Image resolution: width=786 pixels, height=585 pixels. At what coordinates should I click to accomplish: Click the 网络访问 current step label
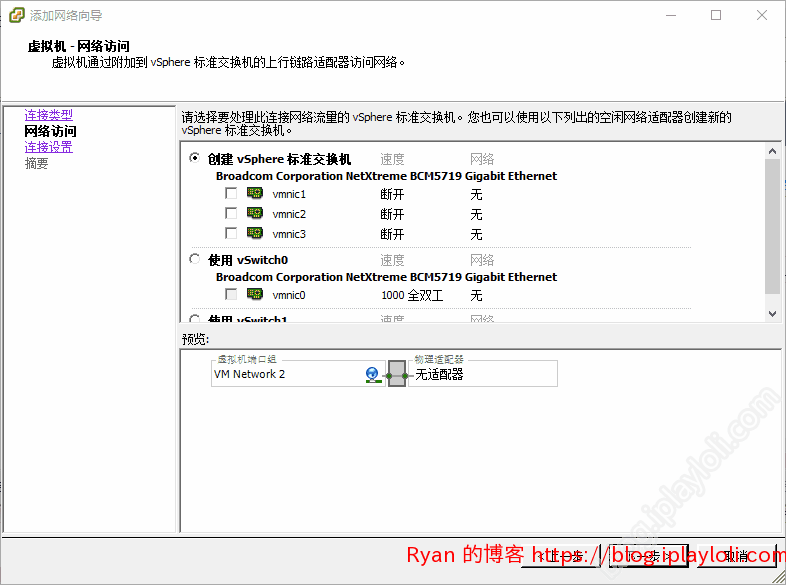click(51, 131)
